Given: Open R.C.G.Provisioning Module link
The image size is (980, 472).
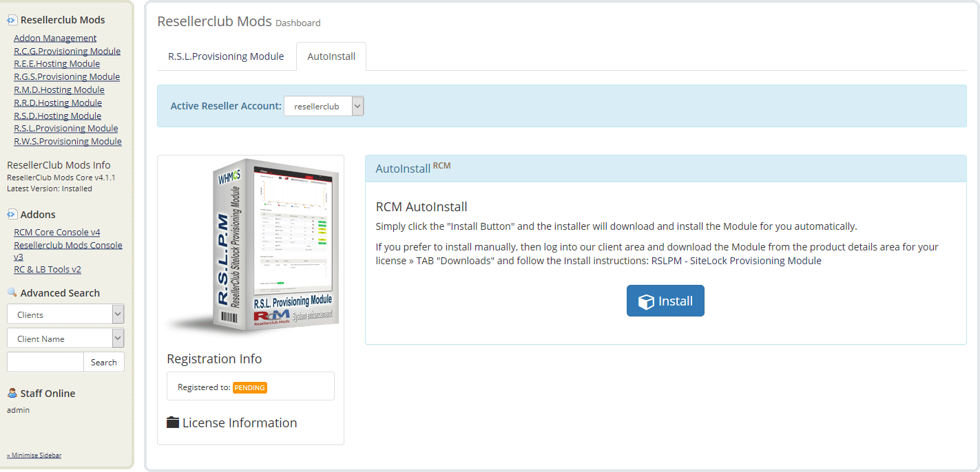Looking at the screenshot, I should pos(67,51).
